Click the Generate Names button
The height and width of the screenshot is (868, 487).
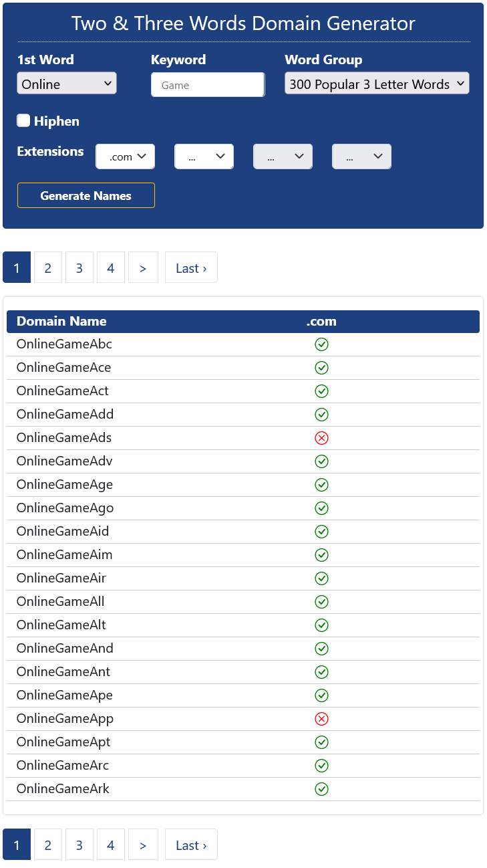pyautogui.click(x=86, y=195)
